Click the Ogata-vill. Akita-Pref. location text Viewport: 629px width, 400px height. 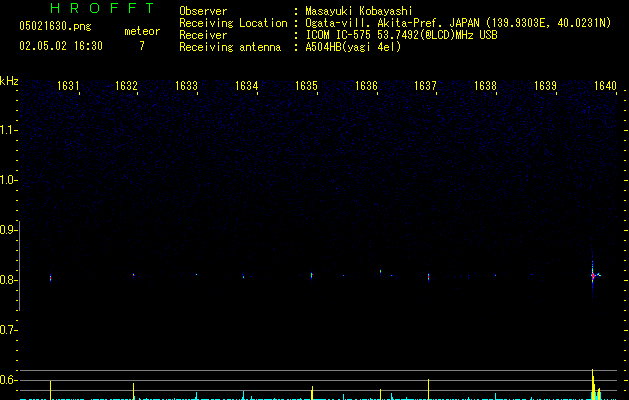pyautogui.click(x=458, y=23)
